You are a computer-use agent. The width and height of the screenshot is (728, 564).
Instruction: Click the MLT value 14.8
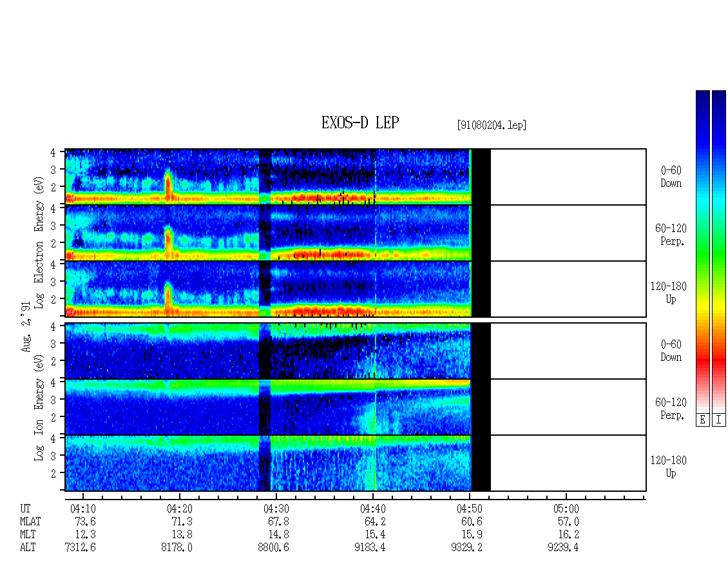pyautogui.click(x=278, y=535)
